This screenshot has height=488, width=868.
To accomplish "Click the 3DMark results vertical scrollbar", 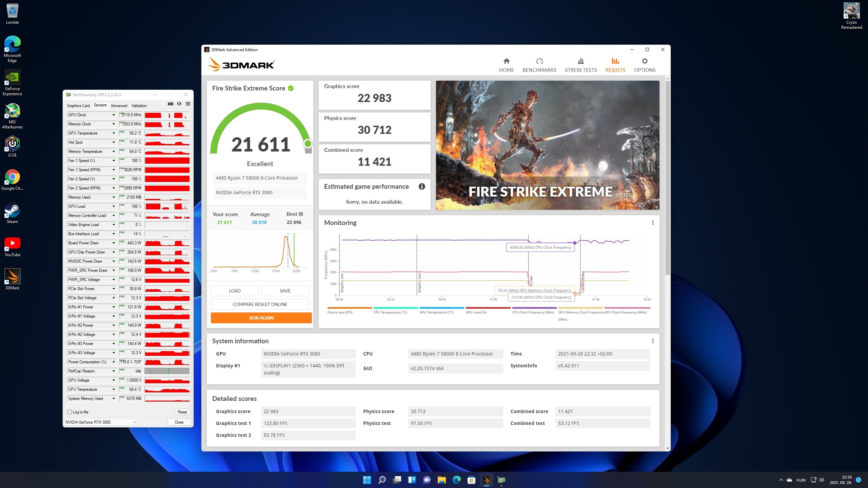I will tap(668, 176).
